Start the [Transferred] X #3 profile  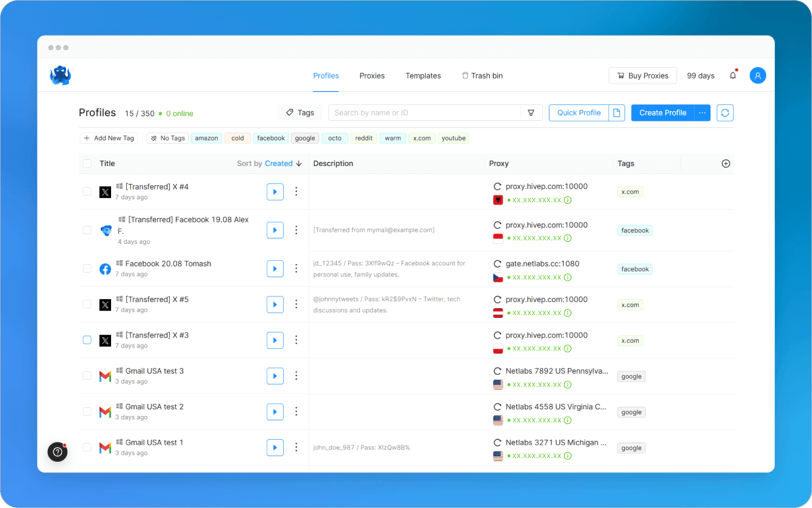coord(275,340)
